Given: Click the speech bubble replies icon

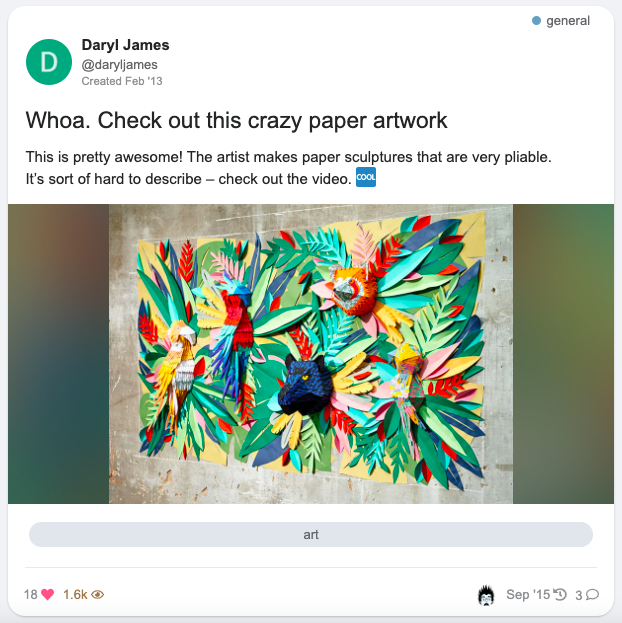Looking at the screenshot, I should pyautogui.click(x=592, y=594).
